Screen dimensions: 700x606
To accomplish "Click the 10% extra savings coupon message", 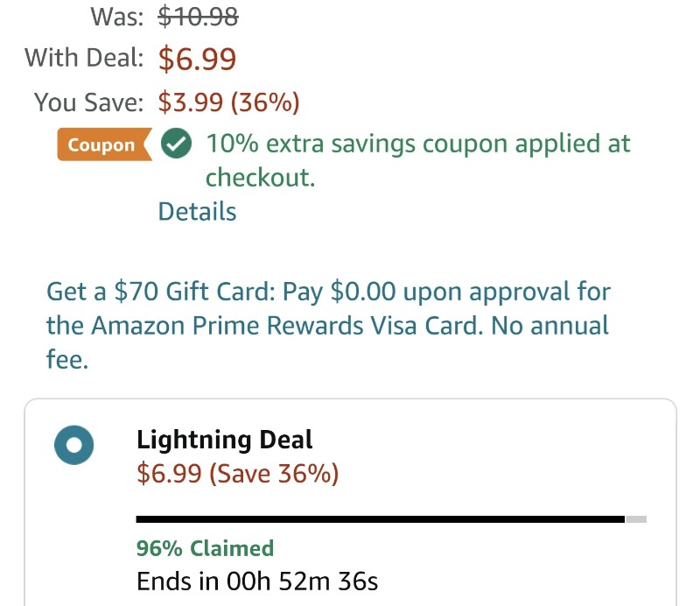I will click(418, 160).
